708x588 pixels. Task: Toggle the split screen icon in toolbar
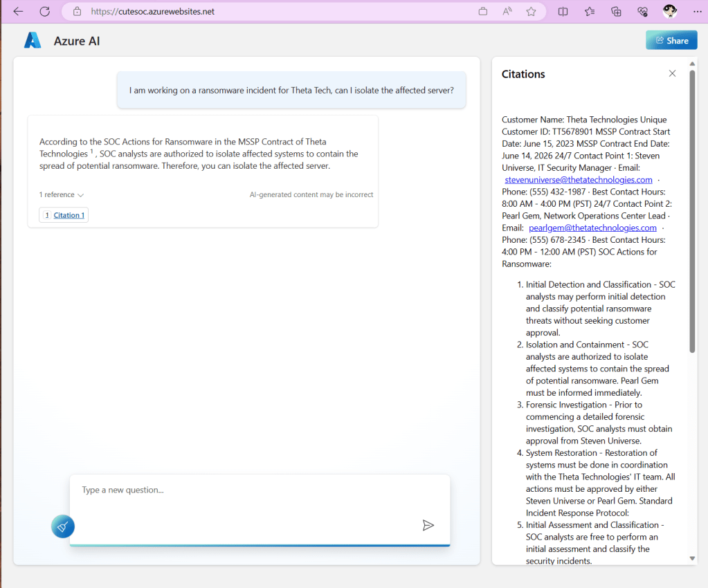[563, 11]
